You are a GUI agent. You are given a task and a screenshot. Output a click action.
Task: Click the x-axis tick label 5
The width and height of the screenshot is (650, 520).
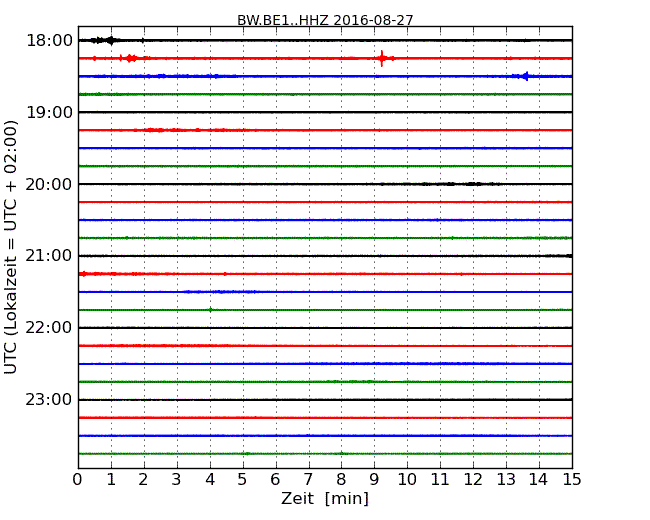[x=243, y=479]
